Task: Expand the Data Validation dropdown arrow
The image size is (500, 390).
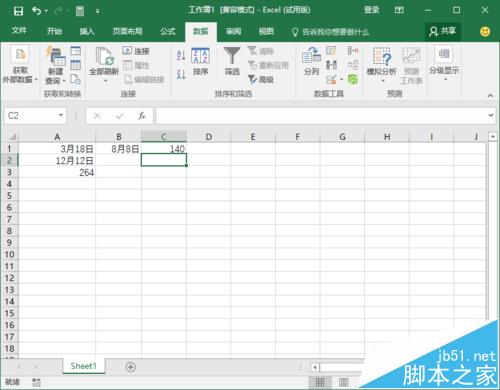Action: tap(341, 80)
